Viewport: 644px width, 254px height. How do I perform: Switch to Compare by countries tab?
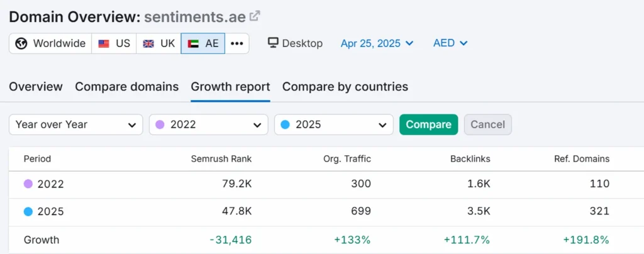coord(345,87)
